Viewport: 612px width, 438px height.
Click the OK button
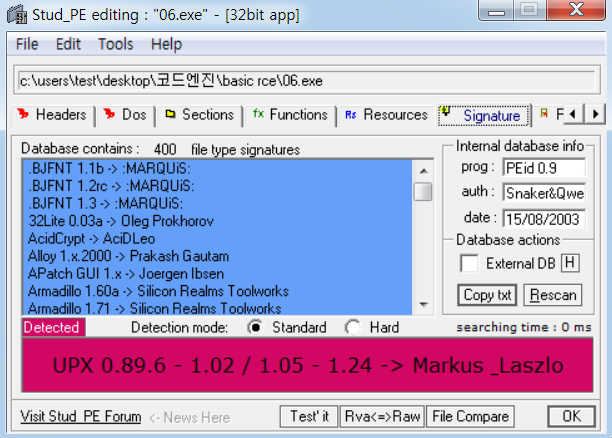571,417
